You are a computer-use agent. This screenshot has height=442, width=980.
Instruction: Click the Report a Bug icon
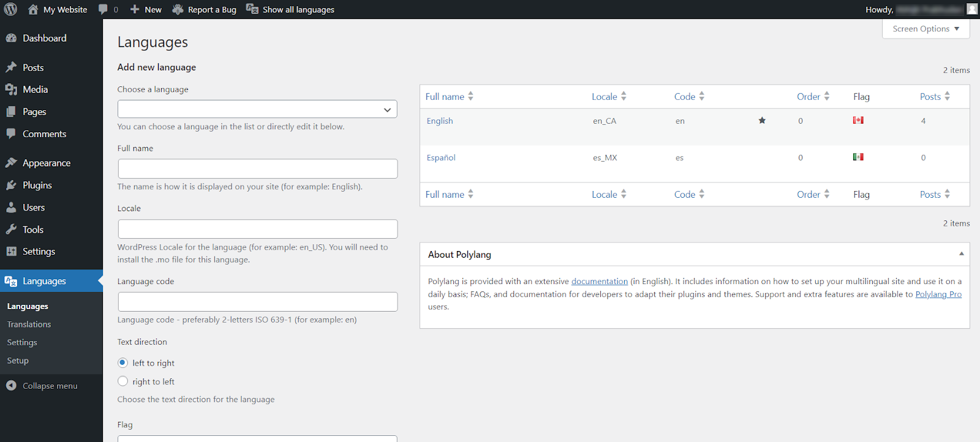point(178,9)
